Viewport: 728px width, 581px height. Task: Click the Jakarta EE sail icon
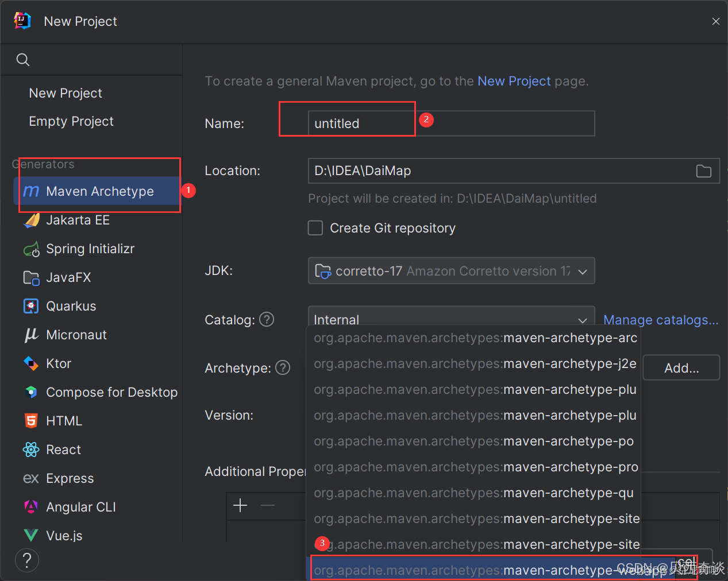pos(32,220)
